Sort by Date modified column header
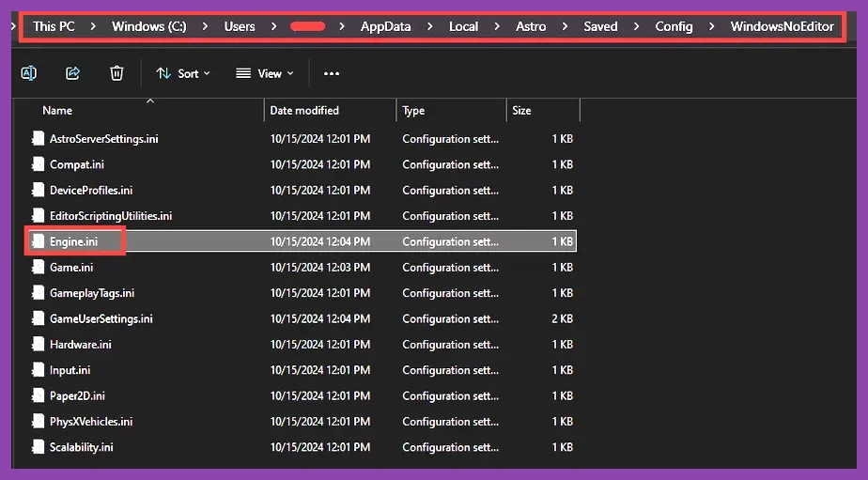 point(304,110)
